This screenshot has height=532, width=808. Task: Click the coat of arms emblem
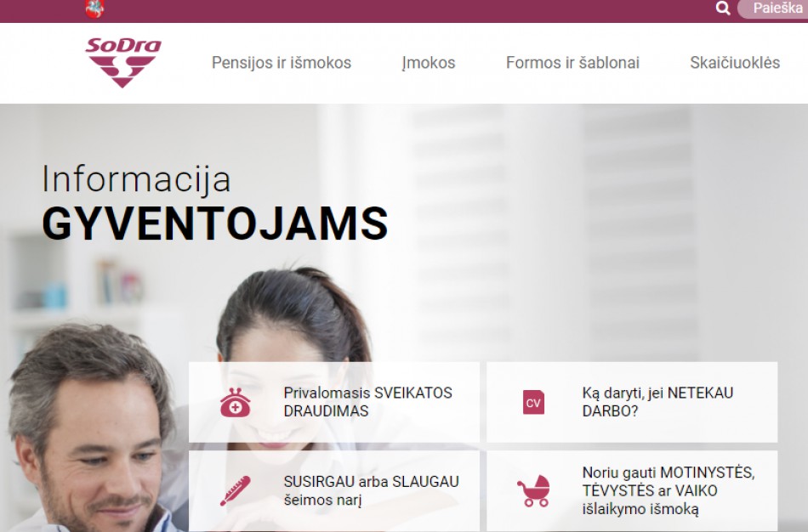click(x=94, y=8)
